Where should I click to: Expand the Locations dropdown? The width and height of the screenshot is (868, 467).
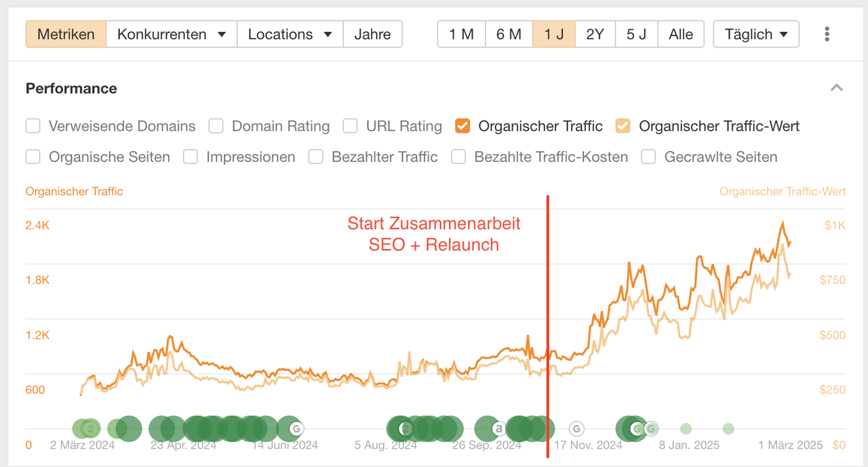[290, 34]
